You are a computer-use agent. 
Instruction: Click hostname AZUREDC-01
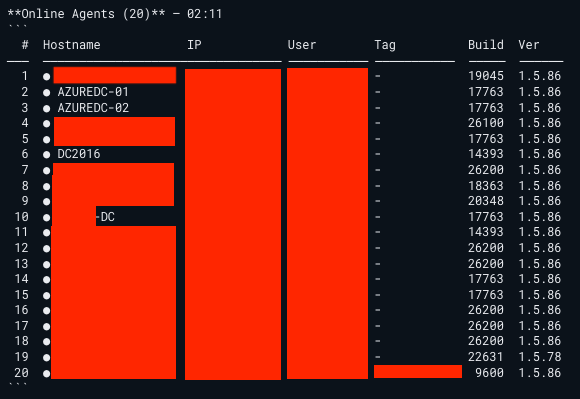pos(93,92)
